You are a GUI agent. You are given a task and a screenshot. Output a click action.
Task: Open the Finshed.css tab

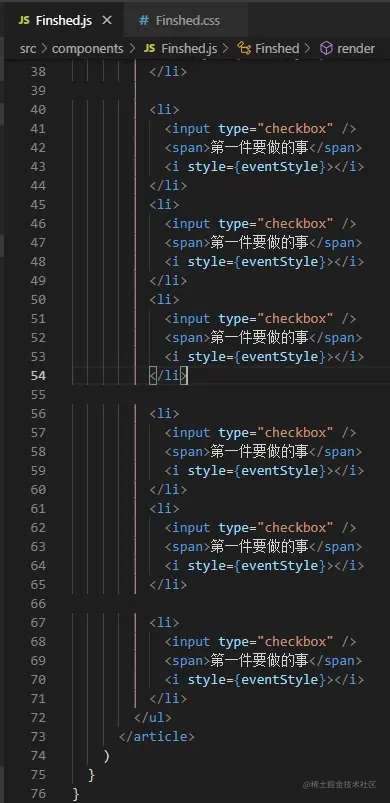point(186,20)
